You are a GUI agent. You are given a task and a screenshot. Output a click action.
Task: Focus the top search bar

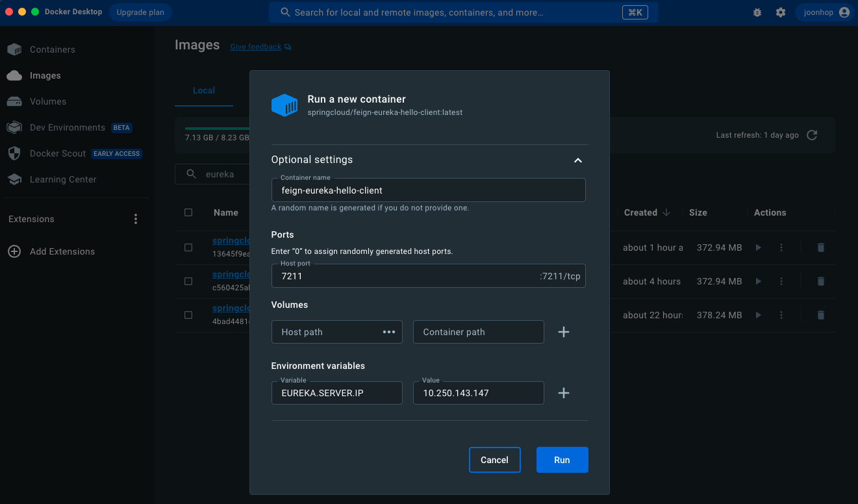pyautogui.click(x=464, y=12)
